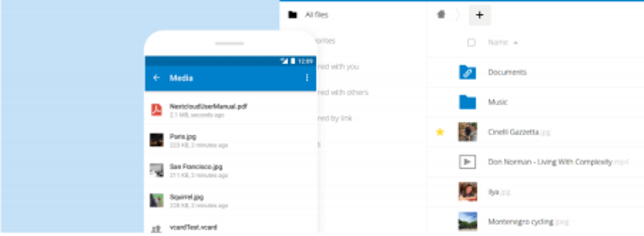The width and height of the screenshot is (644, 236).
Task: Click the plus new file button
Action: pyautogui.click(x=480, y=15)
